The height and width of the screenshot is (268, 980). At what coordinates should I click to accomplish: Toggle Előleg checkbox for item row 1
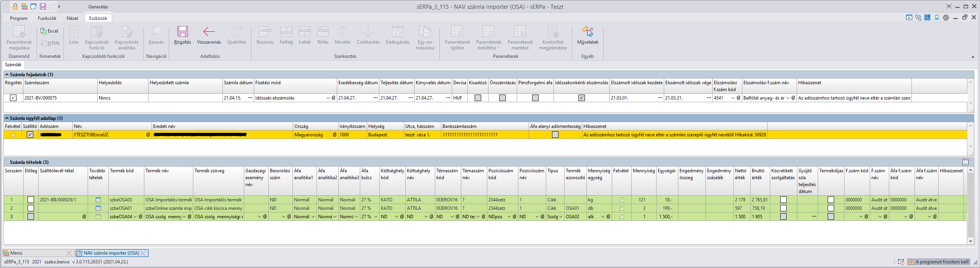(x=31, y=200)
